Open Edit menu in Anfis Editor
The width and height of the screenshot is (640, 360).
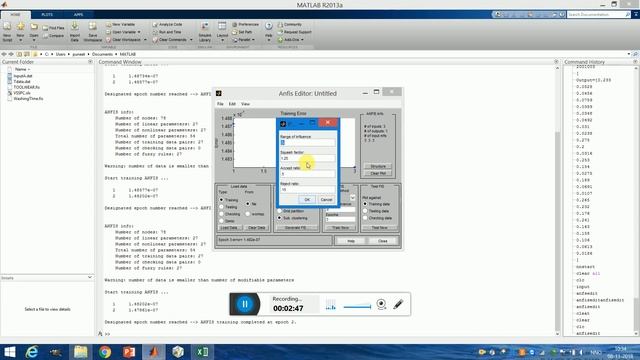coord(232,104)
